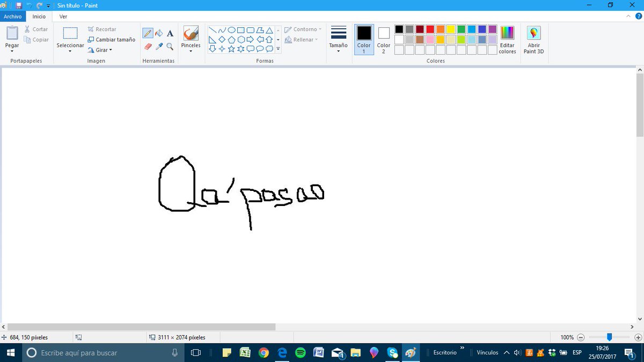Screen dimensions: 644x362
Task: Click the Pegar clipboard icon
Action: pos(12,33)
